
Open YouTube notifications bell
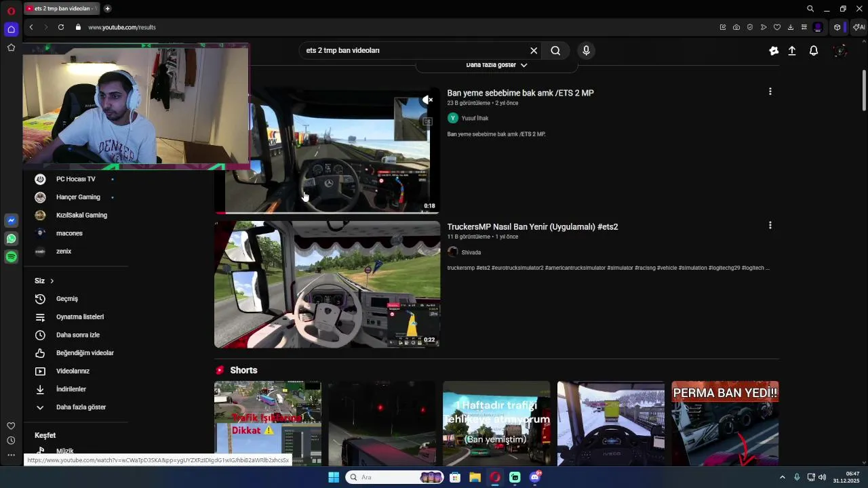(x=814, y=51)
